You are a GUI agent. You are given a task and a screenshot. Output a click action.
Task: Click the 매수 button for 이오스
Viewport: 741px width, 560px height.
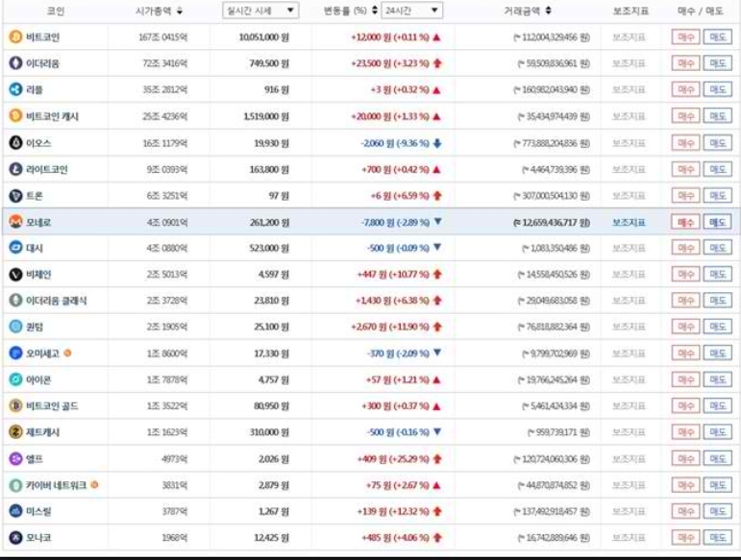click(685, 142)
